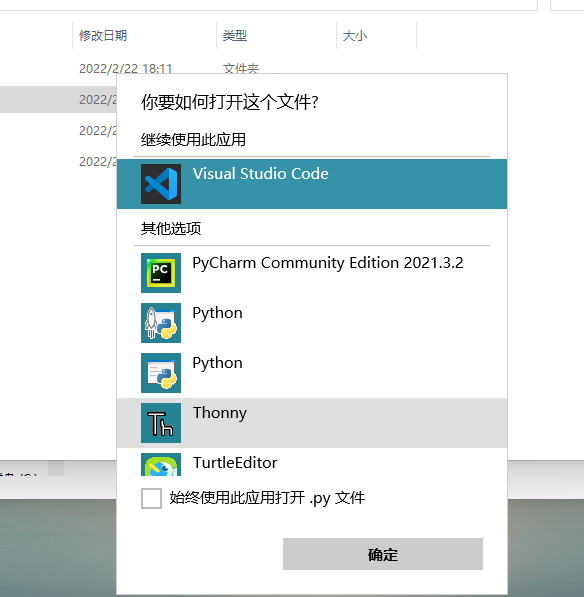584x597 pixels.
Task: Select the Thonny label
Action: pos(220,413)
